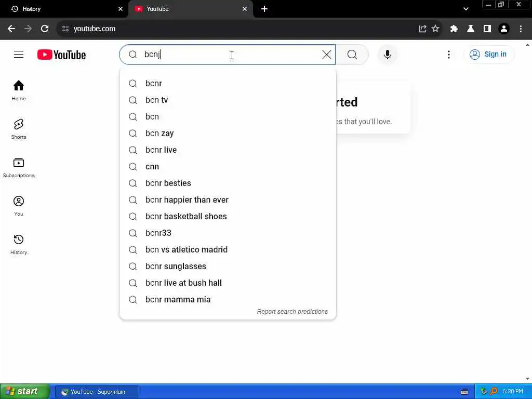Click inside the YouTube search box
This screenshot has height=399, width=532.
click(228, 54)
